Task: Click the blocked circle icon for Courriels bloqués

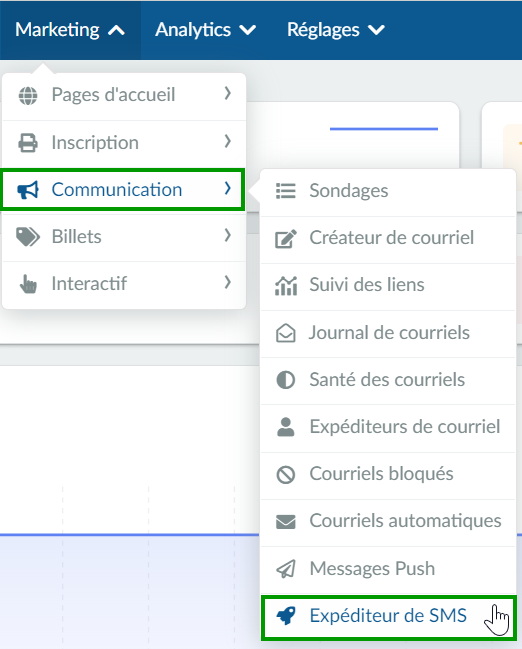Action: 286,474
